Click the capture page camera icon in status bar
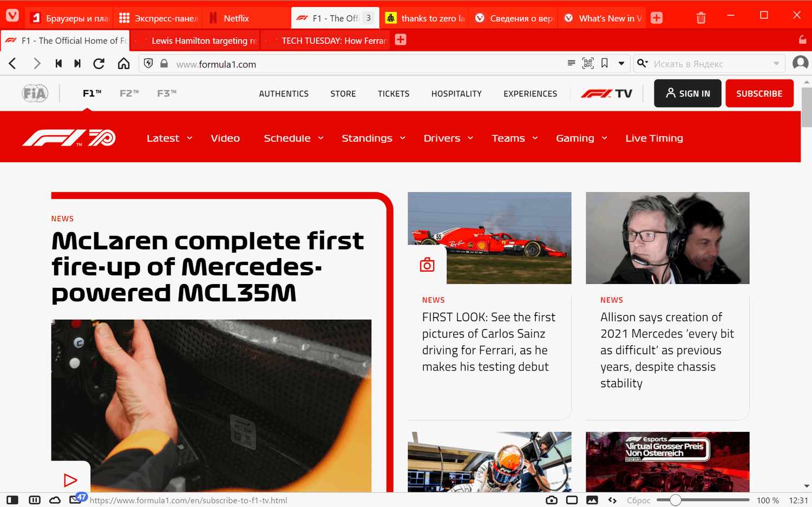 point(552,500)
